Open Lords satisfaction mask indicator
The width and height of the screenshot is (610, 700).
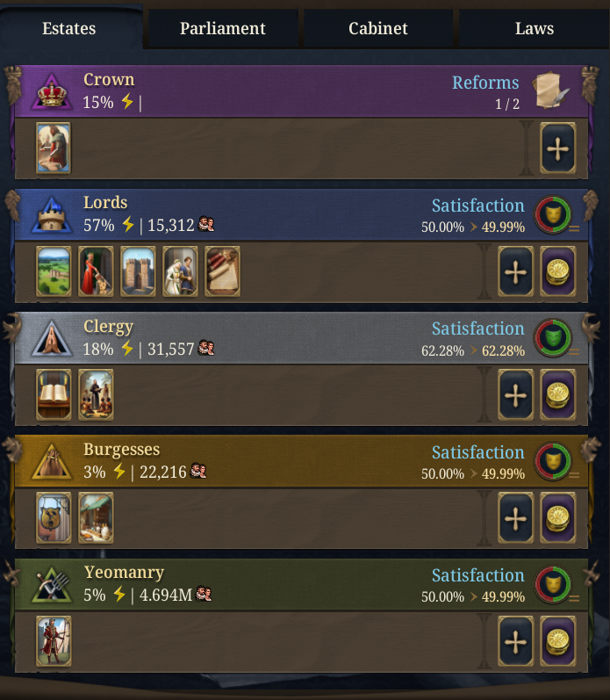(553, 214)
